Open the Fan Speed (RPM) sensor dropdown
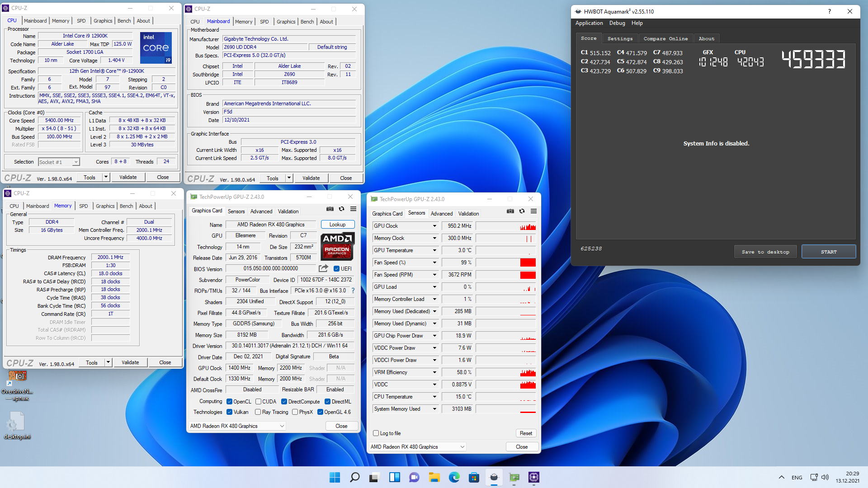This screenshot has height=488, width=868. click(434, 275)
